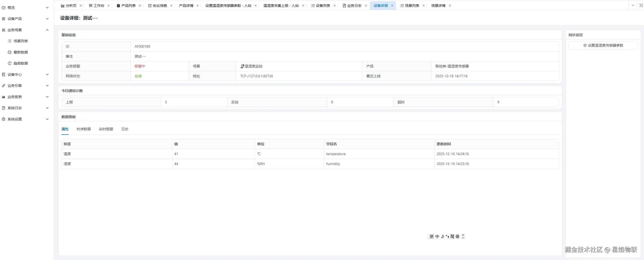Click the 概览 sidebar icon

point(4,8)
